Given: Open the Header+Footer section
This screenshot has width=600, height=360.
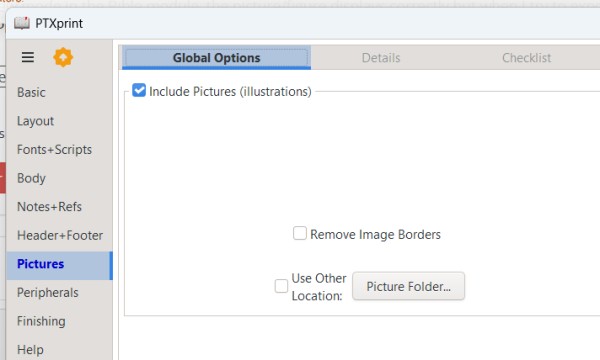Looking at the screenshot, I should (60, 235).
